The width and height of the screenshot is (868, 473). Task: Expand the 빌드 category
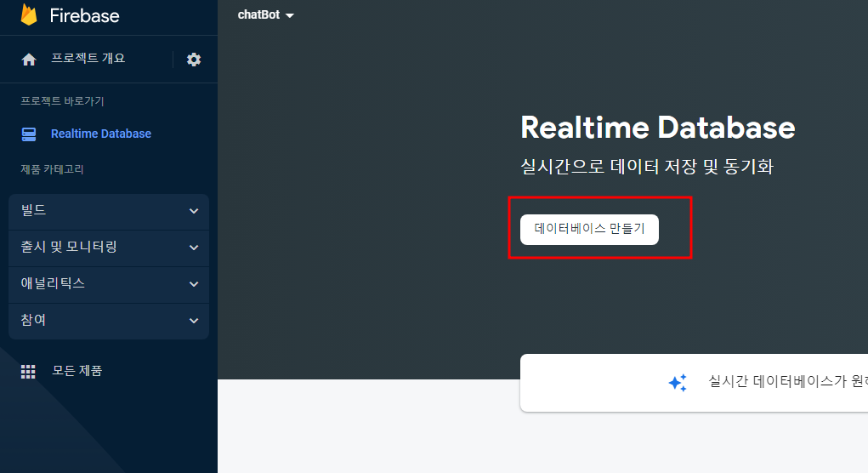[109, 211]
